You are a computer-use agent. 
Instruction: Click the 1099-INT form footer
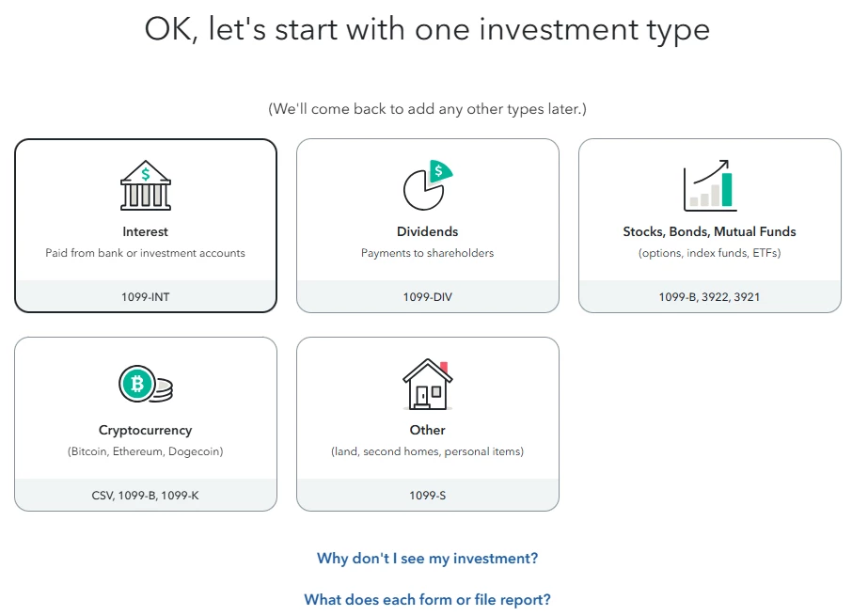tap(146, 296)
